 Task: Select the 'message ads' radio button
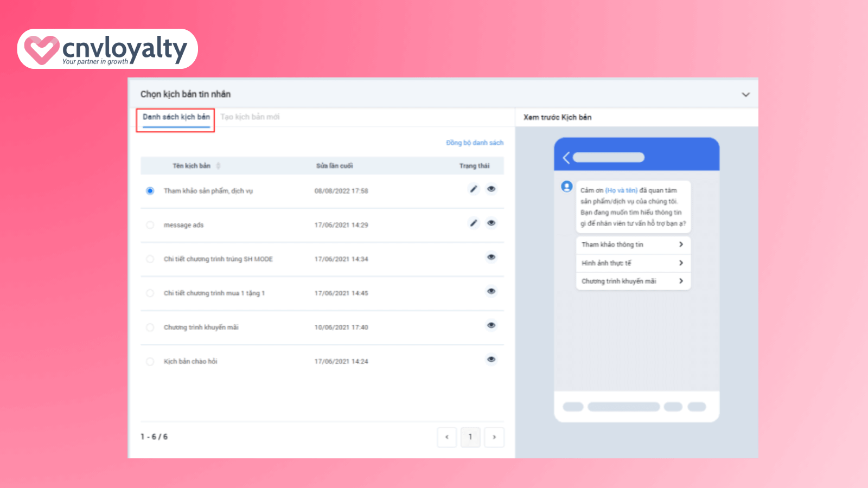tap(150, 225)
